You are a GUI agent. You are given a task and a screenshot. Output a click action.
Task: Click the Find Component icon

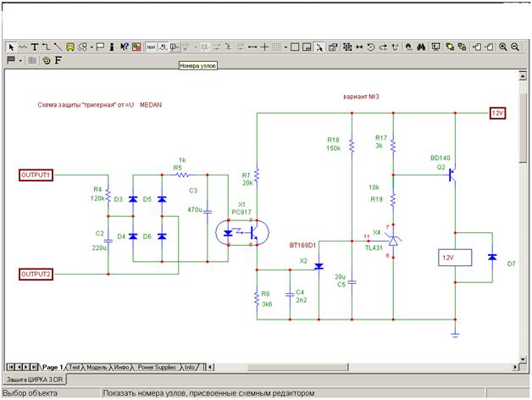409,47
